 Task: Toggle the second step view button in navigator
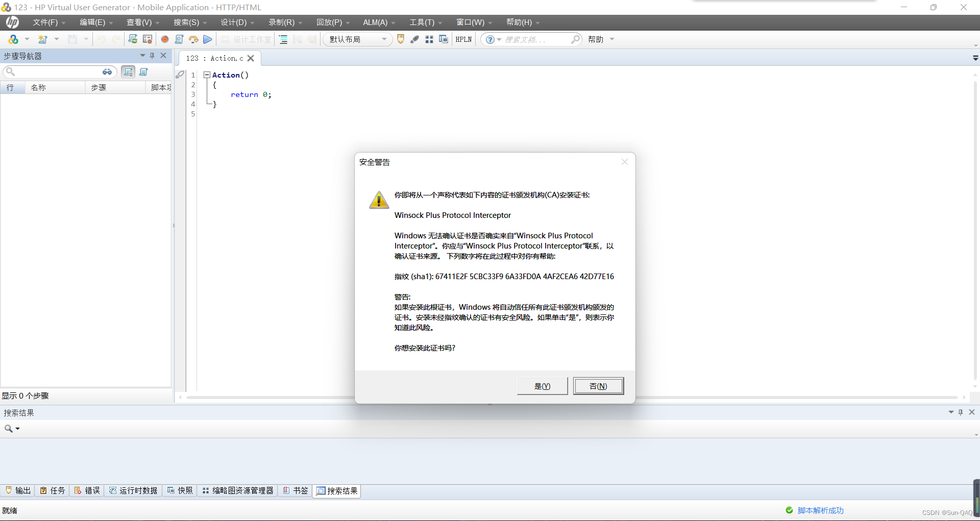(143, 72)
